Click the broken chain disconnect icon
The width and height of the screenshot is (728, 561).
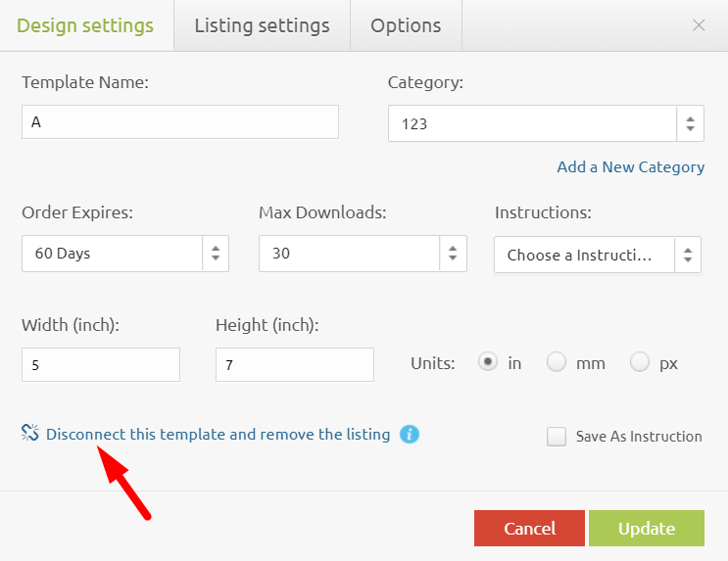pos(29,434)
